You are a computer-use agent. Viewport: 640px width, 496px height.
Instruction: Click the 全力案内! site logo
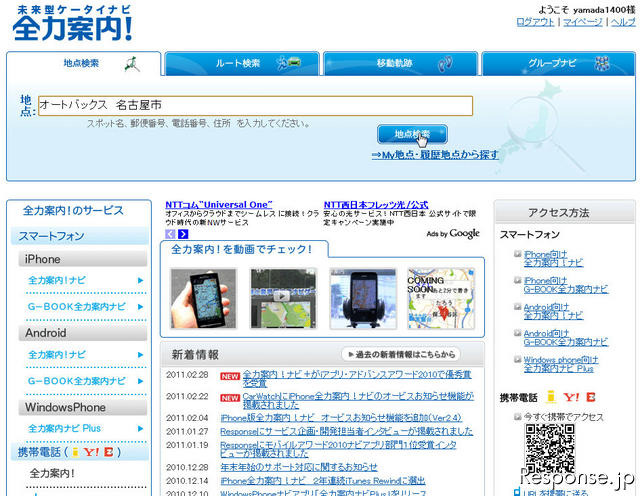(73, 23)
